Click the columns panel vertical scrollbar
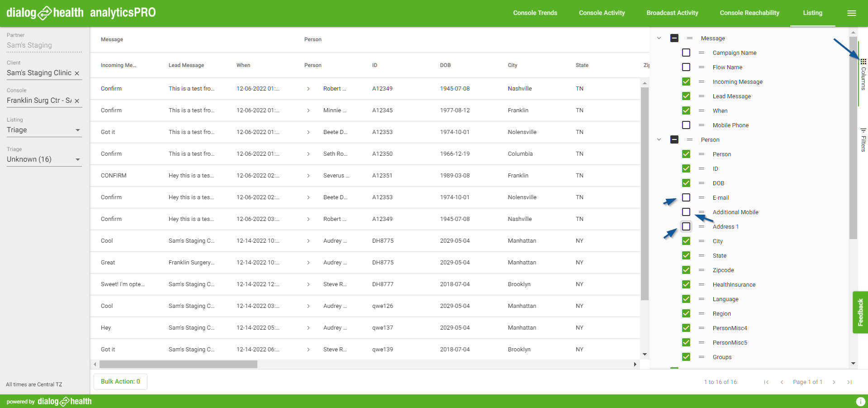Image resolution: width=868 pixels, height=408 pixels. click(x=853, y=138)
